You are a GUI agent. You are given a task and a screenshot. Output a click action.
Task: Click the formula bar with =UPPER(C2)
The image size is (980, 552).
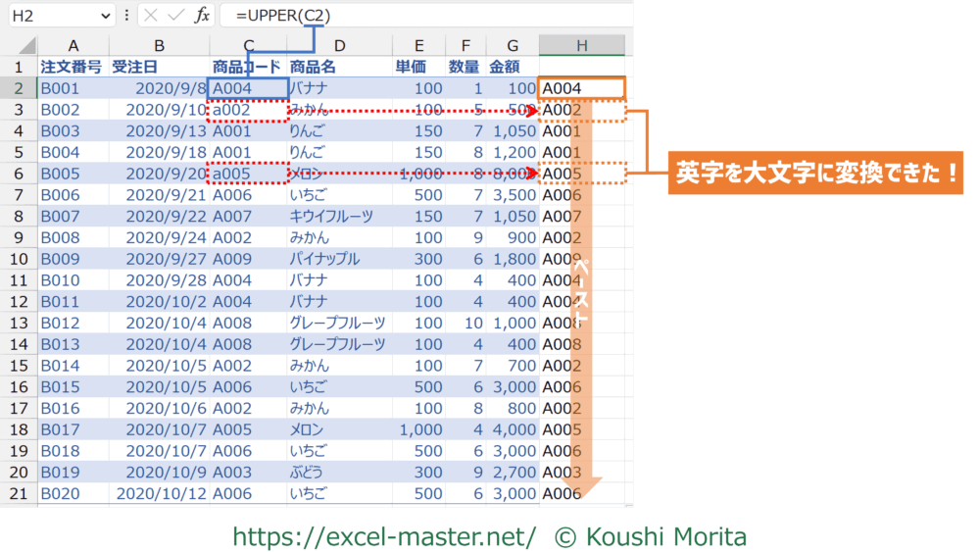[x=421, y=15]
